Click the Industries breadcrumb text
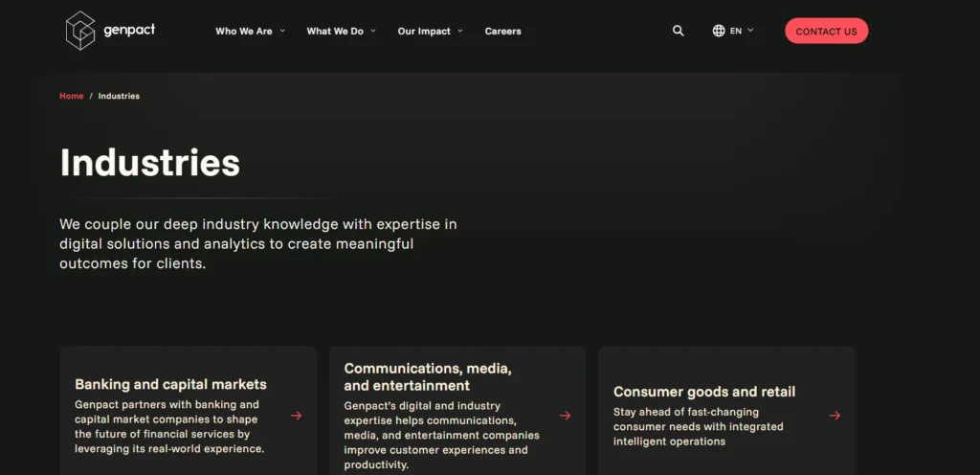This screenshot has width=980, height=475. point(119,96)
